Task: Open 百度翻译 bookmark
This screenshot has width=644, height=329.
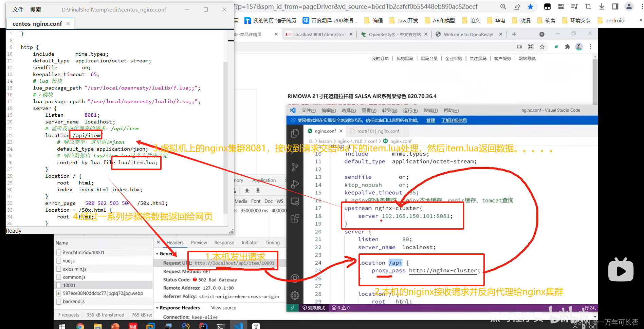Action: pos(330,20)
